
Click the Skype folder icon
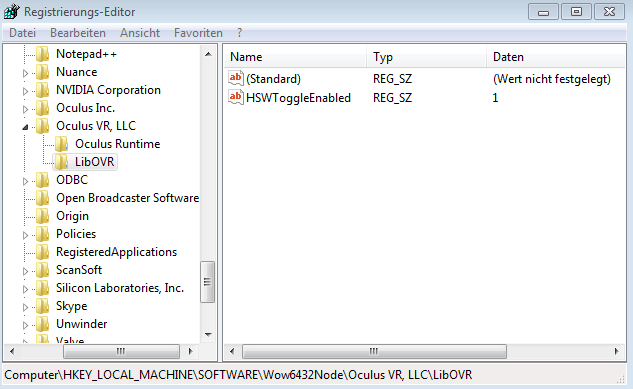click(x=43, y=306)
